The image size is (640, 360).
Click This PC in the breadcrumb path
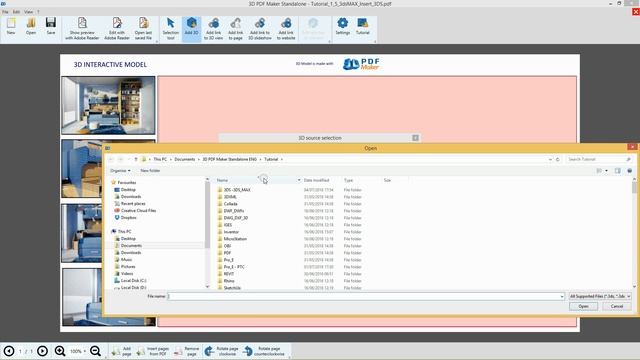pyautogui.click(x=160, y=159)
